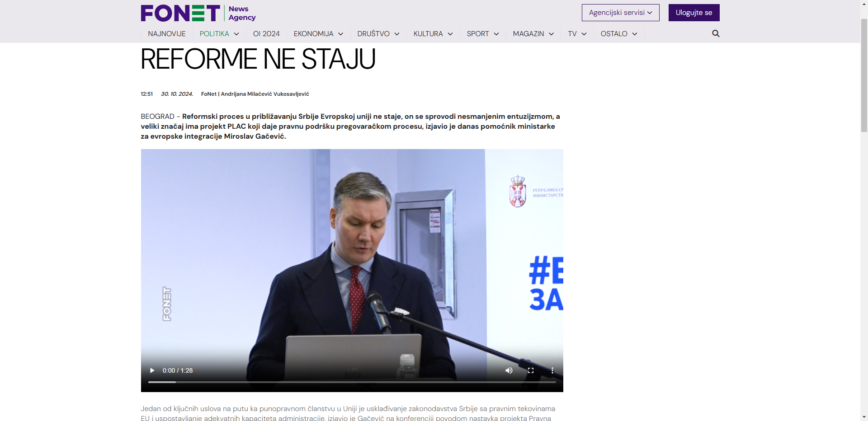Go to the Najnovije section

167,34
